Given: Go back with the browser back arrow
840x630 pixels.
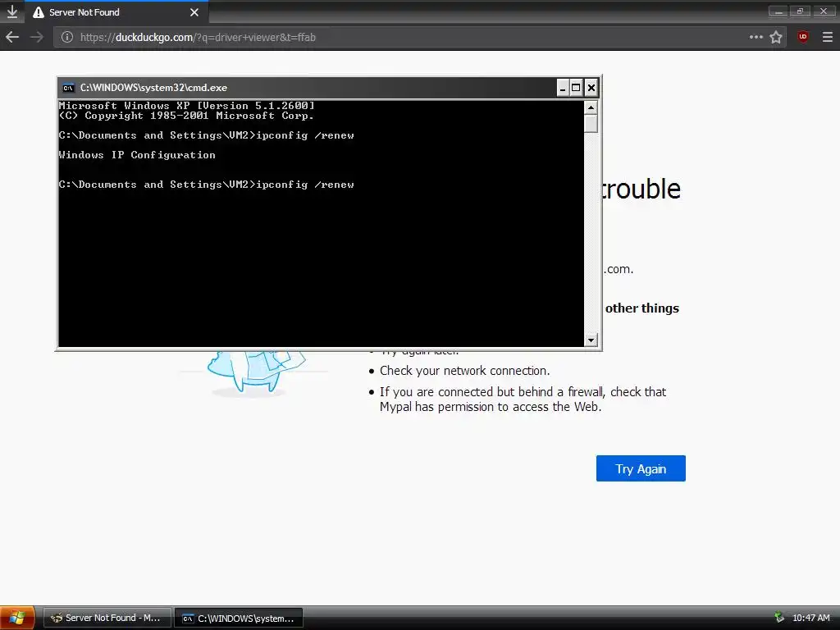Looking at the screenshot, I should click(x=12, y=37).
